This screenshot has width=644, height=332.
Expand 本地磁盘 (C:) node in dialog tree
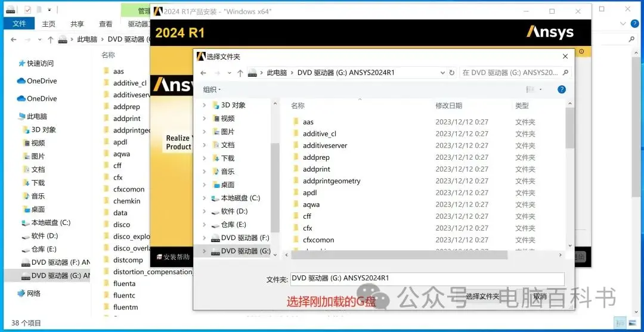(x=204, y=198)
